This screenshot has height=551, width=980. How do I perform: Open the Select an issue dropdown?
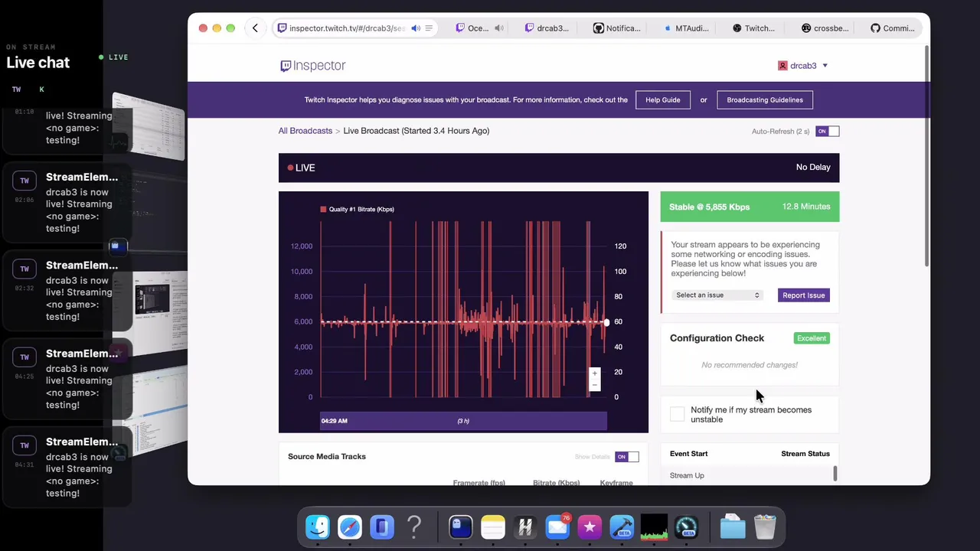click(717, 295)
